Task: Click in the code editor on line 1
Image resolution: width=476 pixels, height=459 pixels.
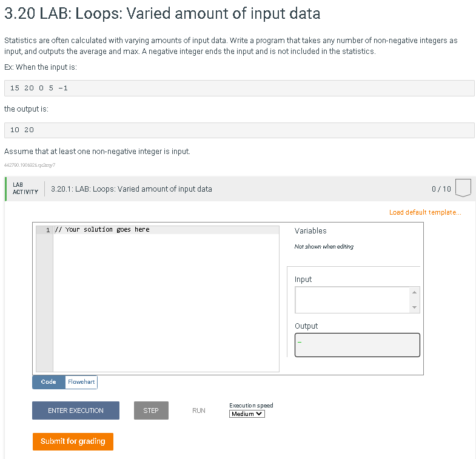Action: pos(166,230)
